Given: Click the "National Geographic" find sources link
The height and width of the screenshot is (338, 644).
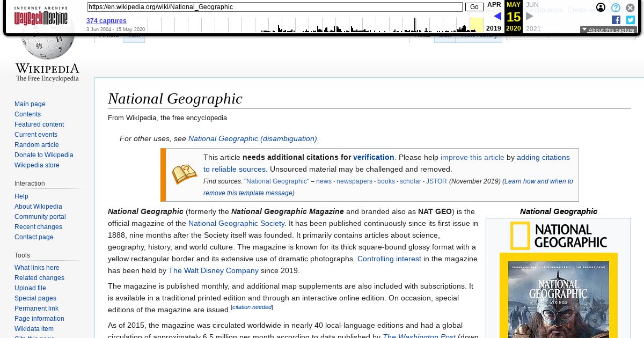Looking at the screenshot, I should [276, 181].
